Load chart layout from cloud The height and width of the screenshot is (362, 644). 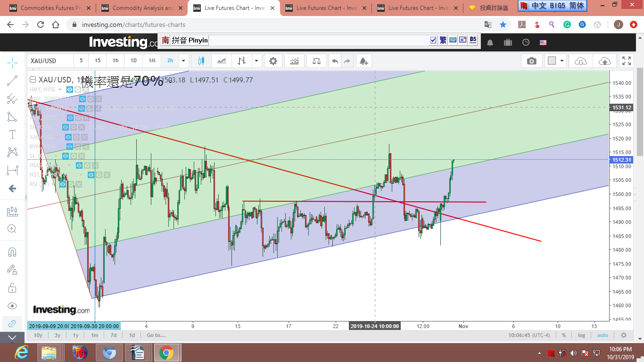click(581, 61)
